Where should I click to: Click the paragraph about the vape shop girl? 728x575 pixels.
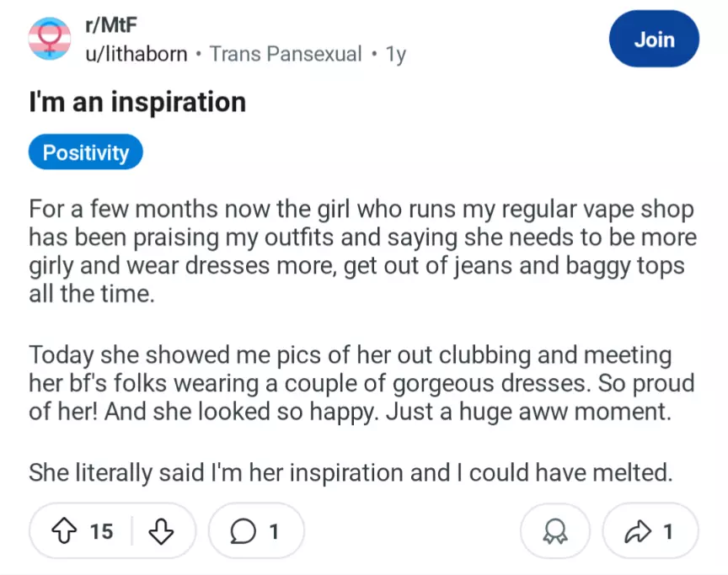pyautogui.click(x=362, y=252)
